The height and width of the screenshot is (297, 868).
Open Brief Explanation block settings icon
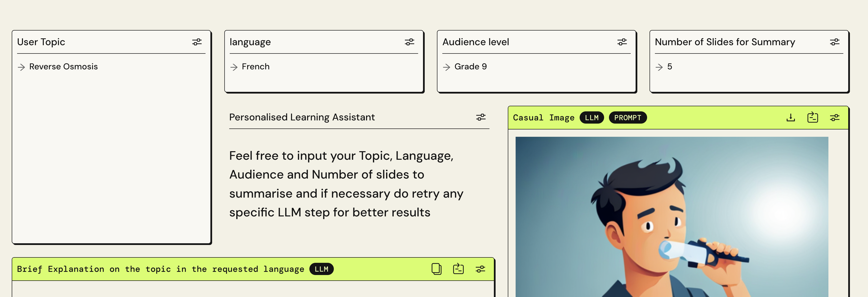click(480, 269)
